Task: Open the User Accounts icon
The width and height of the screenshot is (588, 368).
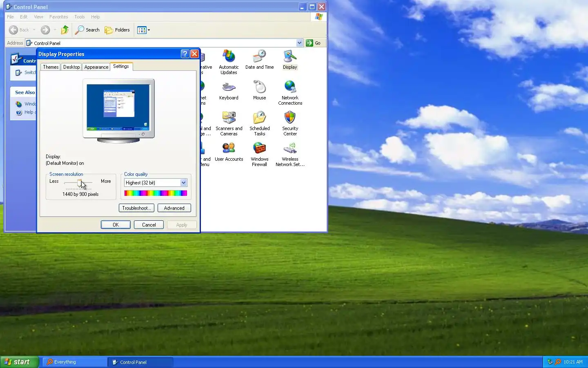Action: click(229, 152)
